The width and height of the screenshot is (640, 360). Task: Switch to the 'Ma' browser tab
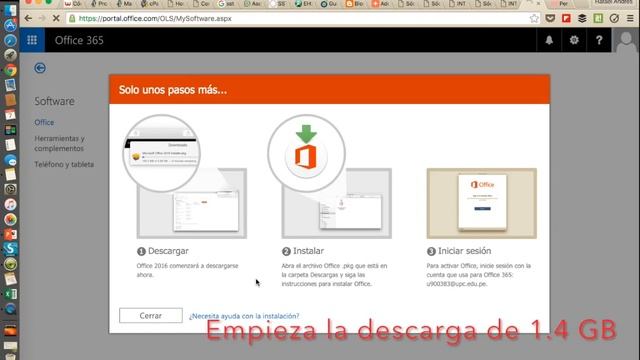124,4
